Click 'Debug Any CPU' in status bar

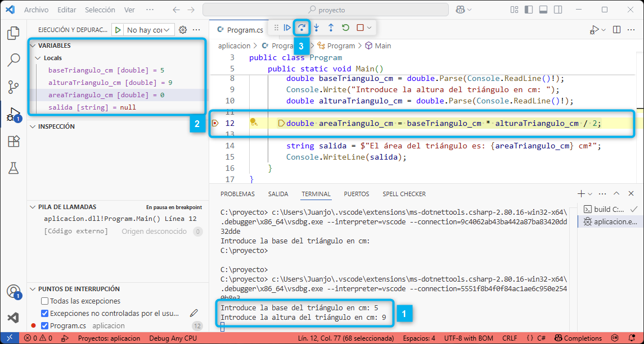click(173, 338)
